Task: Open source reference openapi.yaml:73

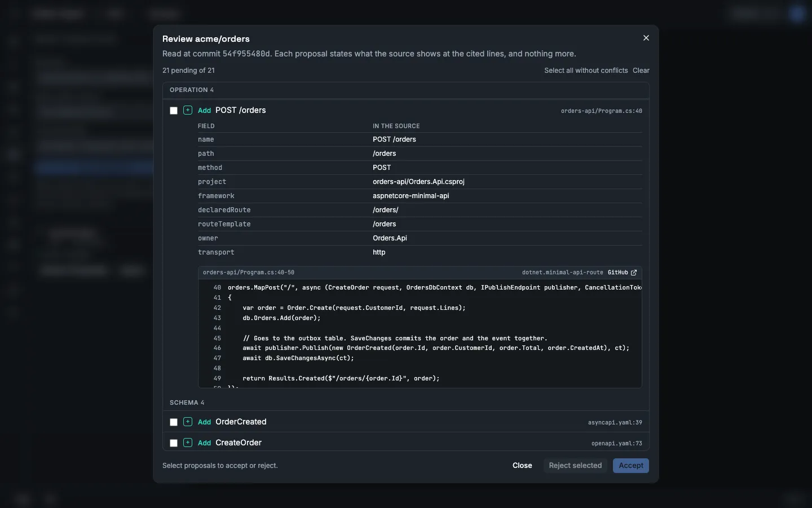Action: (x=616, y=444)
